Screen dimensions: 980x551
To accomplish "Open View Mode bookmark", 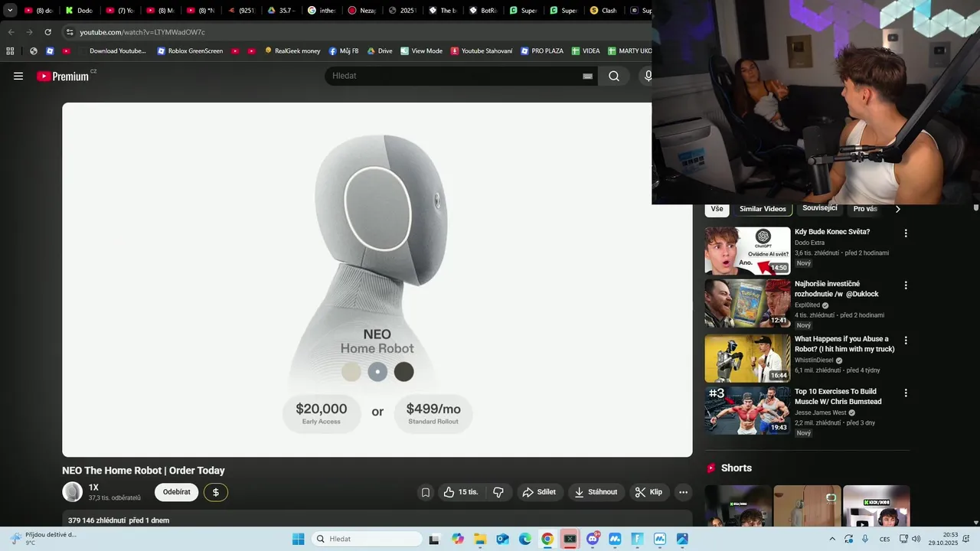I will [422, 51].
